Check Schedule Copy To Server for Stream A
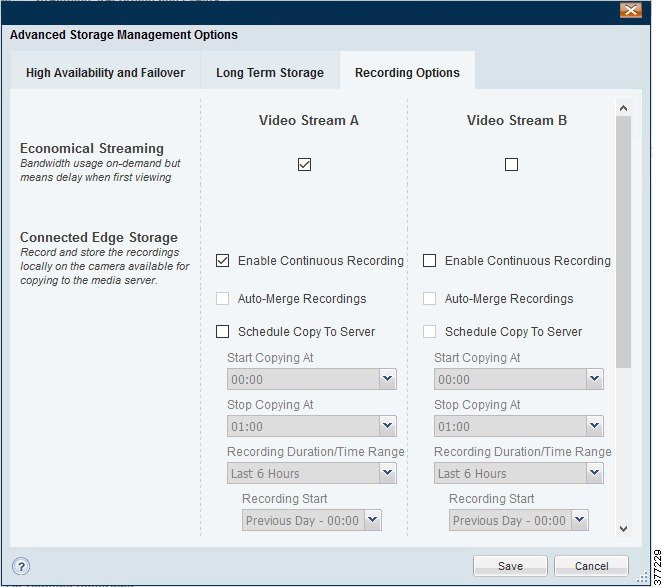Screen dimensions: 663x587 [223, 332]
